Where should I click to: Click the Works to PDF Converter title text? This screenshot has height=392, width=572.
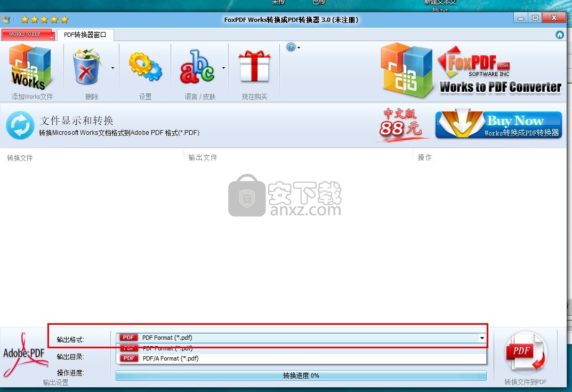coord(501,87)
